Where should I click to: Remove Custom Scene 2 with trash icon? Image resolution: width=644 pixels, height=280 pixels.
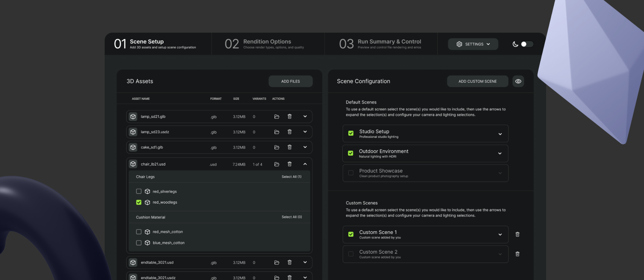click(517, 254)
